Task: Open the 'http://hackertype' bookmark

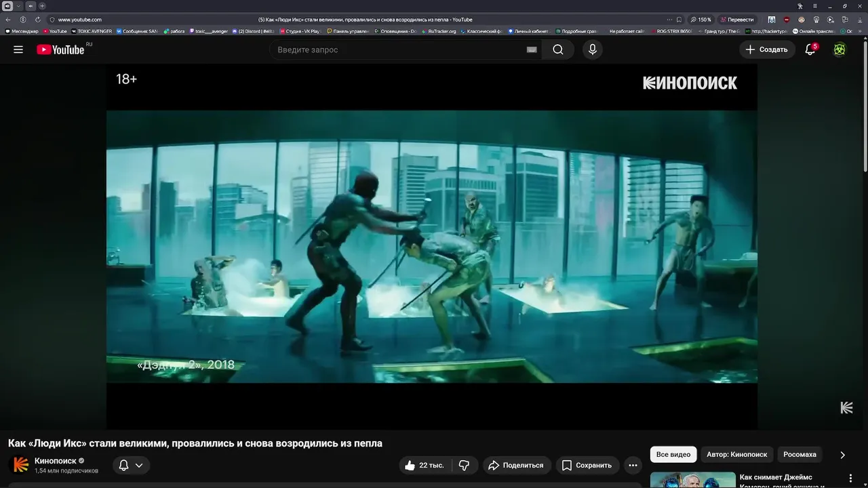Action: click(766, 31)
